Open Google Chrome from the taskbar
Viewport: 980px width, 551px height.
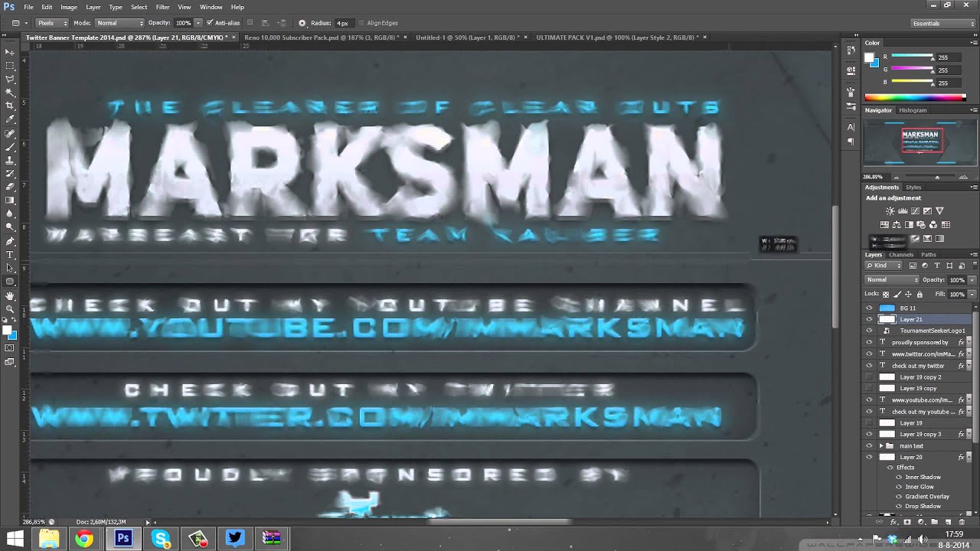coord(85,539)
